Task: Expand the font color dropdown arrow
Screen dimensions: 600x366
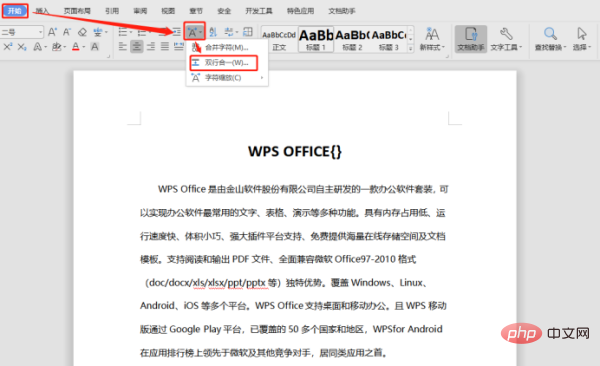Action: tap(83, 47)
